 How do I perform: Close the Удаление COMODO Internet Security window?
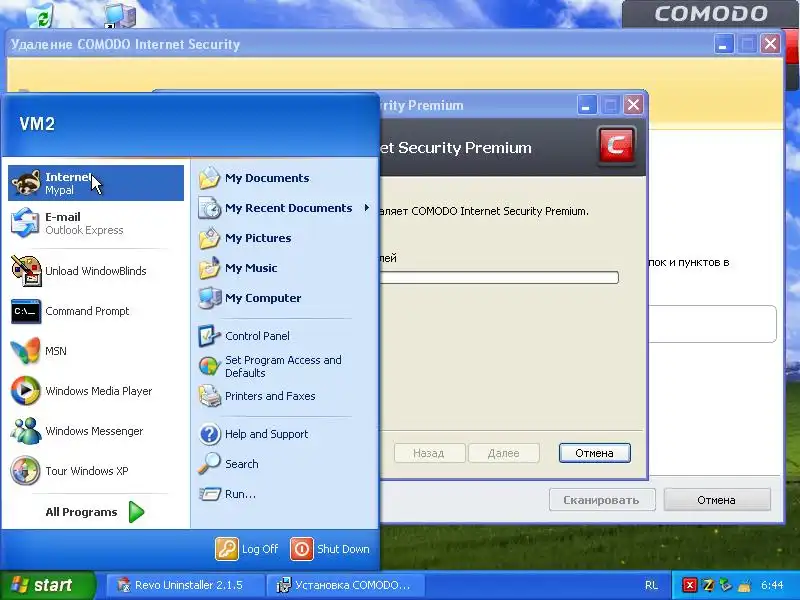click(770, 44)
